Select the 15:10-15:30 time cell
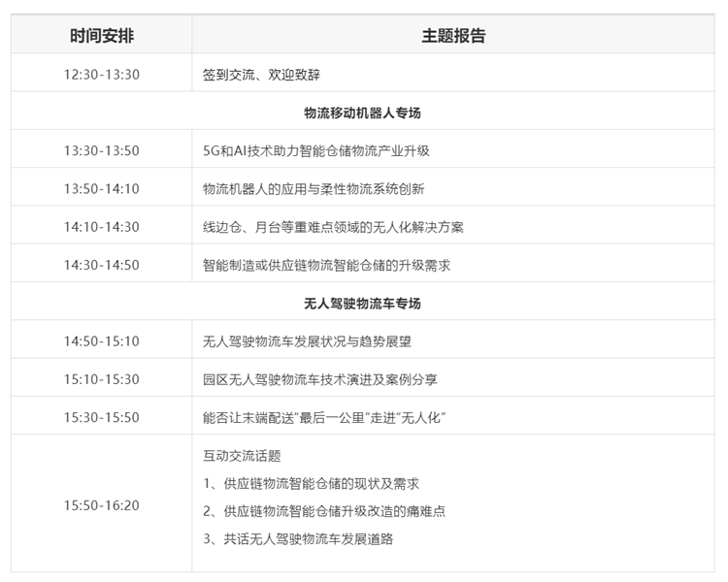This screenshot has height=582, width=728. coord(102,378)
